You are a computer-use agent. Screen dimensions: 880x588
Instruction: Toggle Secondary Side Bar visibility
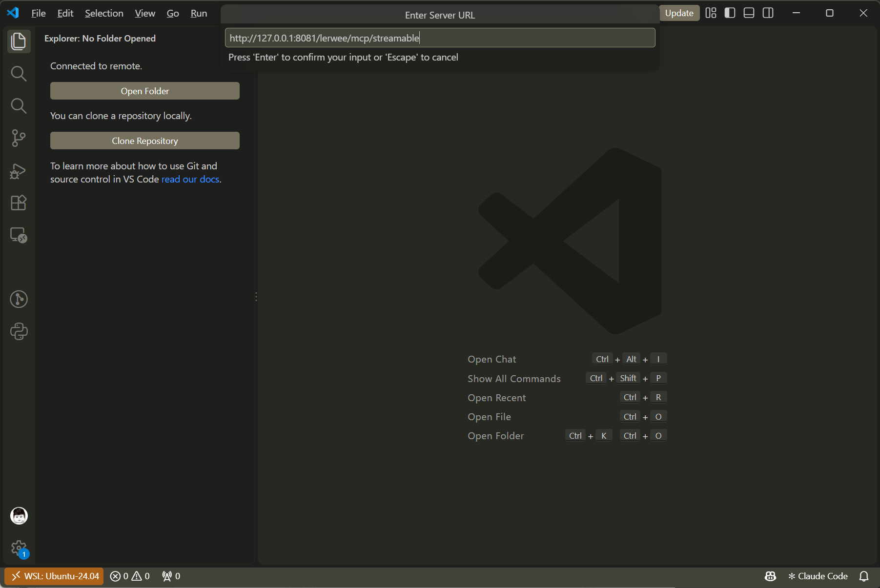click(x=768, y=13)
